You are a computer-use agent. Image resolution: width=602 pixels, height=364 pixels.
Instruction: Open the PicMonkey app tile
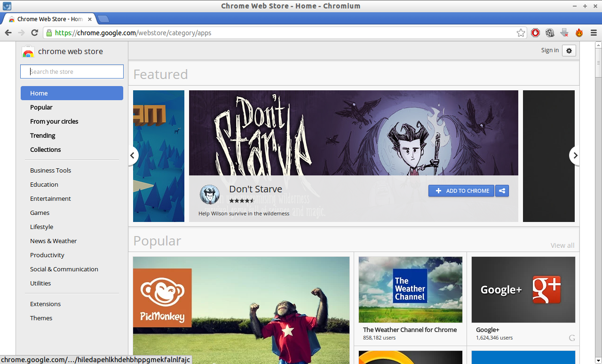click(241, 310)
